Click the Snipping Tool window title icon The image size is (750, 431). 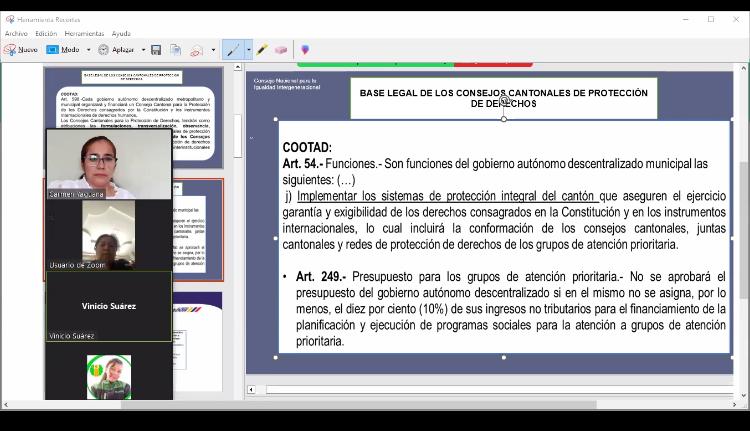tap(9, 19)
